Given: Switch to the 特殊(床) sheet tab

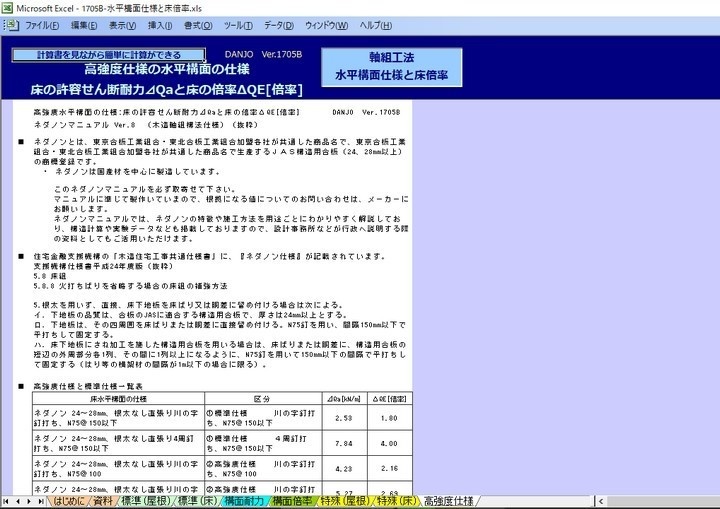Looking at the screenshot, I should [397, 501].
